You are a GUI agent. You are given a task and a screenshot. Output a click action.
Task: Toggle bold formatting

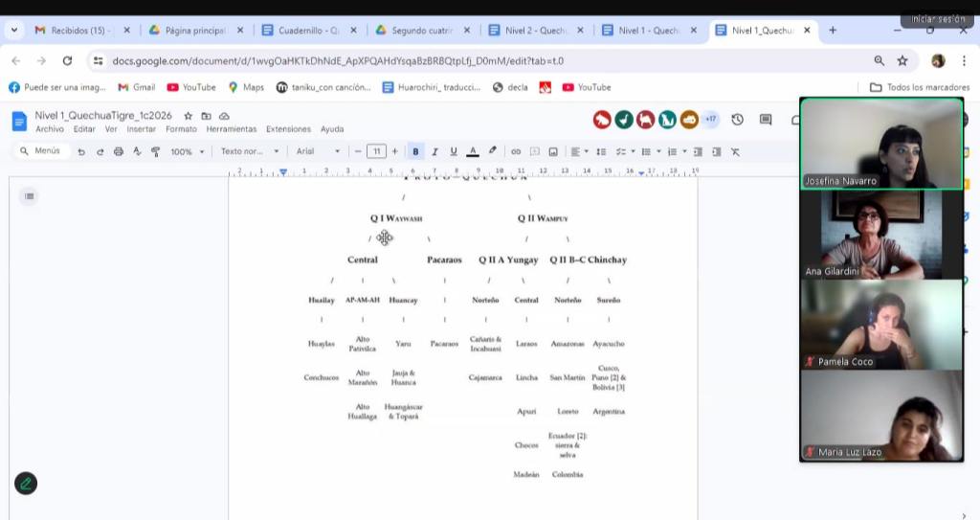[x=415, y=151]
